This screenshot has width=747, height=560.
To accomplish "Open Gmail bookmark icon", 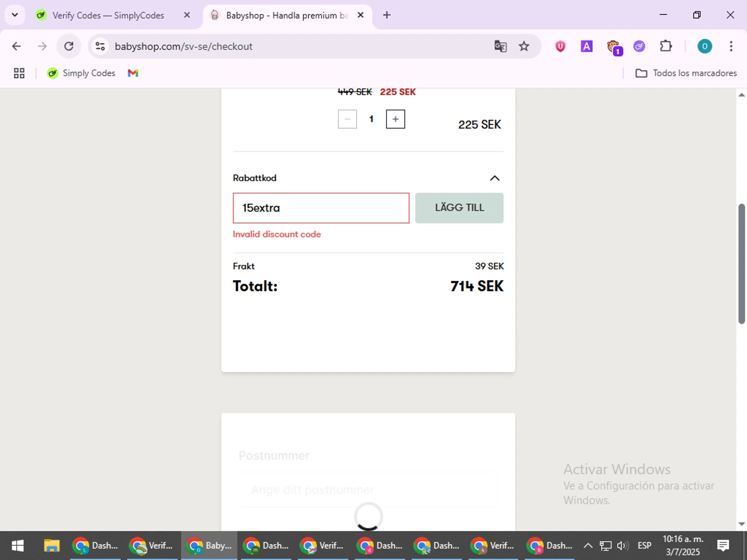I will click(133, 73).
